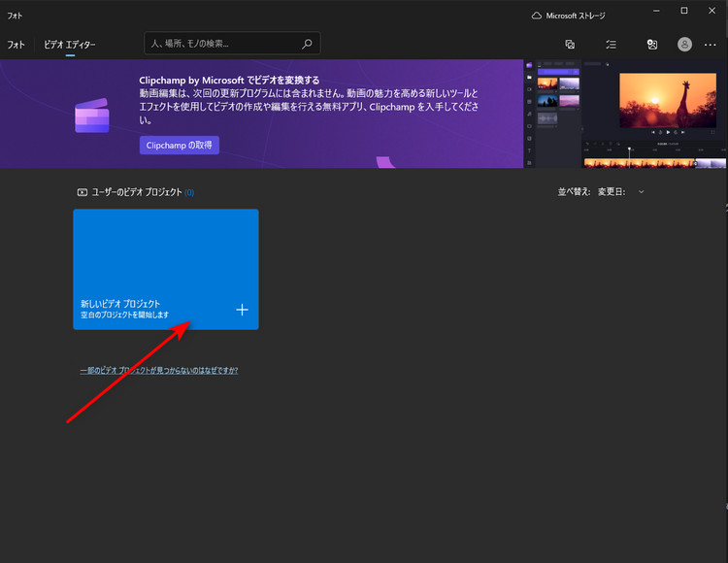Click the Clipchamp editor preview image
The width and height of the screenshot is (728, 563).
click(625, 114)
